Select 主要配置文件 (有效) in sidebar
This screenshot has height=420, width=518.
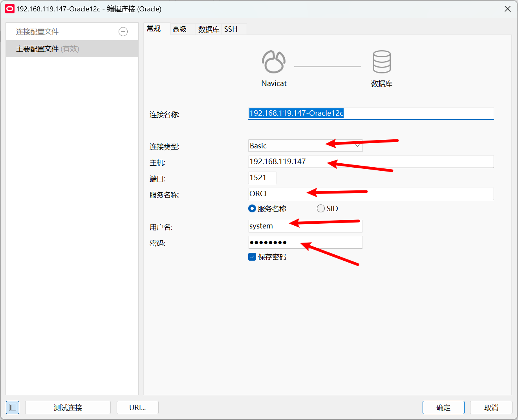point(72,49)
